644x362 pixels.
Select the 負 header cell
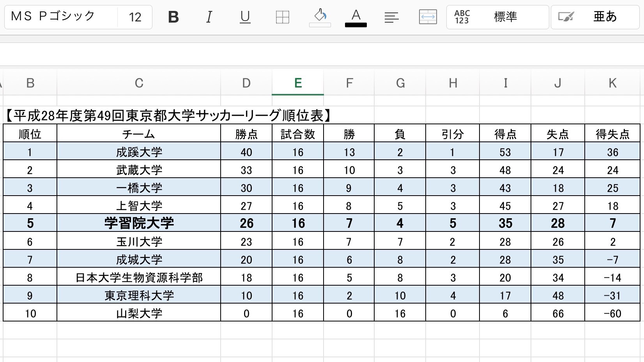coord(400,134)
